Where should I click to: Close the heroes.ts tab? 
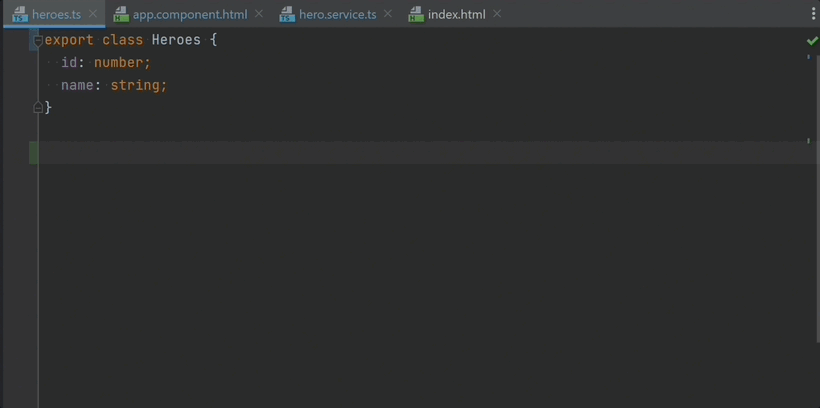[93, 14]
